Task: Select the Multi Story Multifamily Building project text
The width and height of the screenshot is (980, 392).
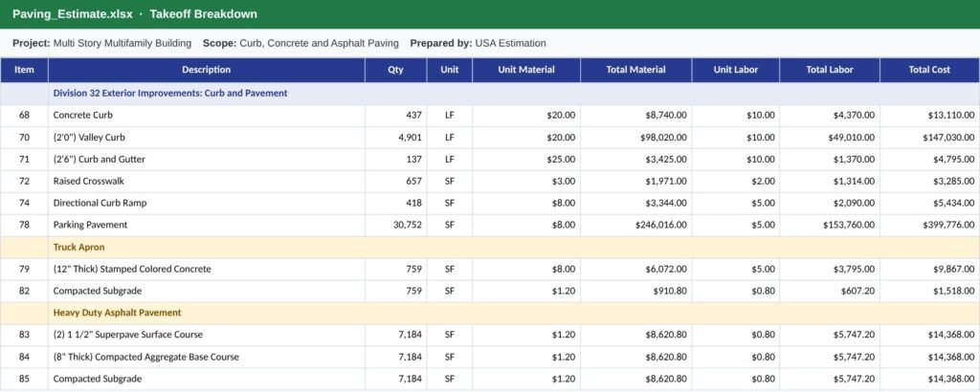Action: pos(122,43)
